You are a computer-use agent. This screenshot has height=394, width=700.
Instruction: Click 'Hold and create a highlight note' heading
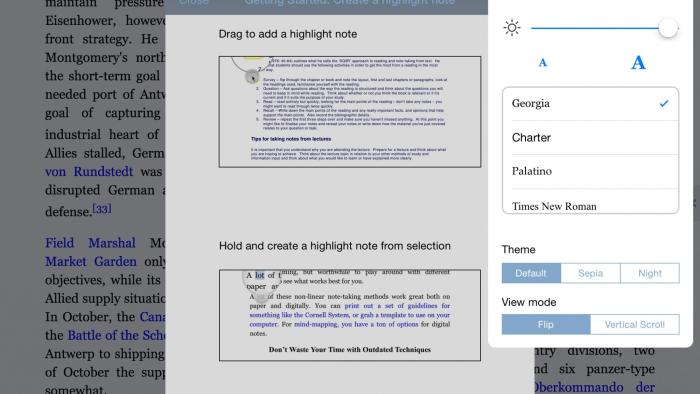pos(334,246)
